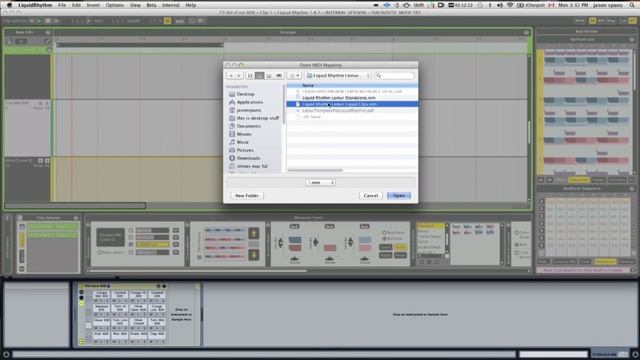Image resolution: width=640 pixels, height=360 pixels.
Task: Switch file dialog to icon view
Action: point(250,76)
